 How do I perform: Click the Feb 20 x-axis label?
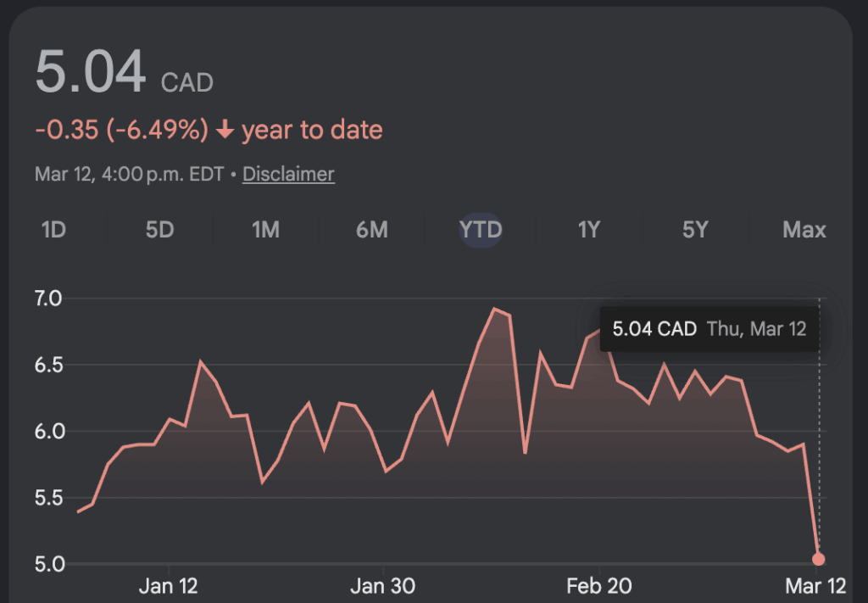(599, 586)
